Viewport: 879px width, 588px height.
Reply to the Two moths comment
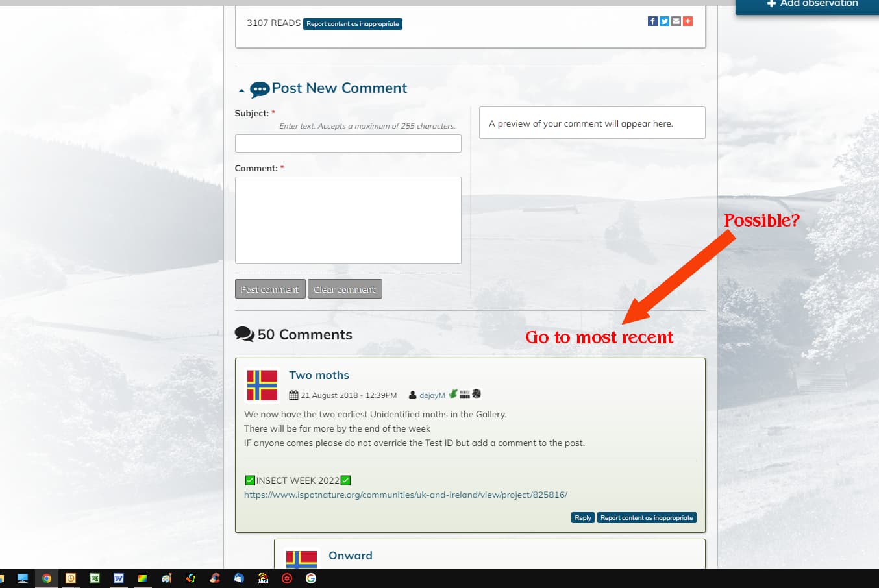[583, 518]
